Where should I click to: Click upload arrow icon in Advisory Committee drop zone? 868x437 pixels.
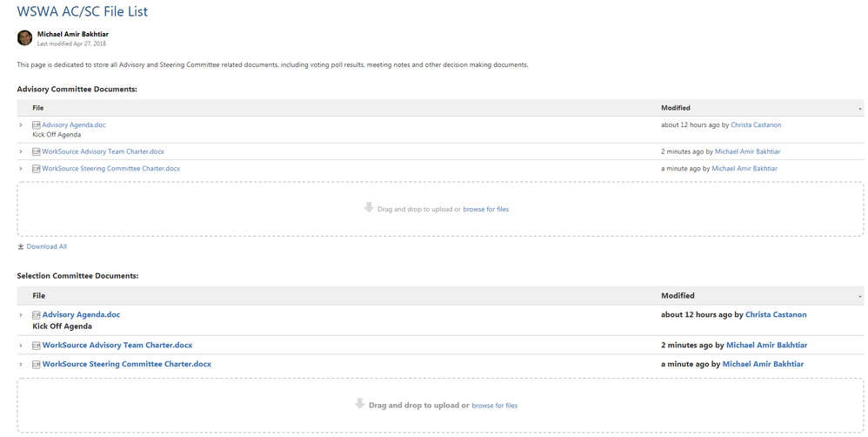click(369, 208)
